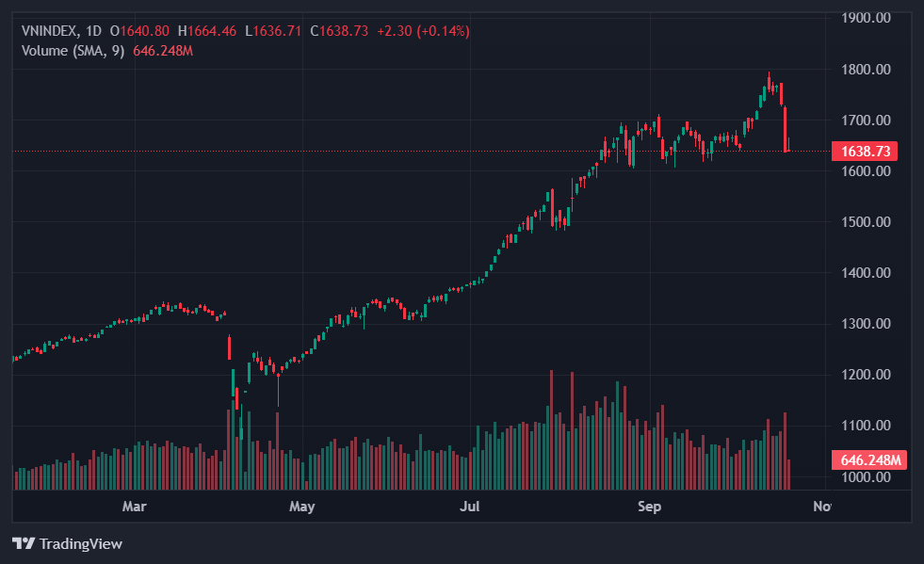Image resolution: width=924 pixels, height=564 pixels.
Task: Click the TradingView logo icon
Action: click(x=23, y=543)
